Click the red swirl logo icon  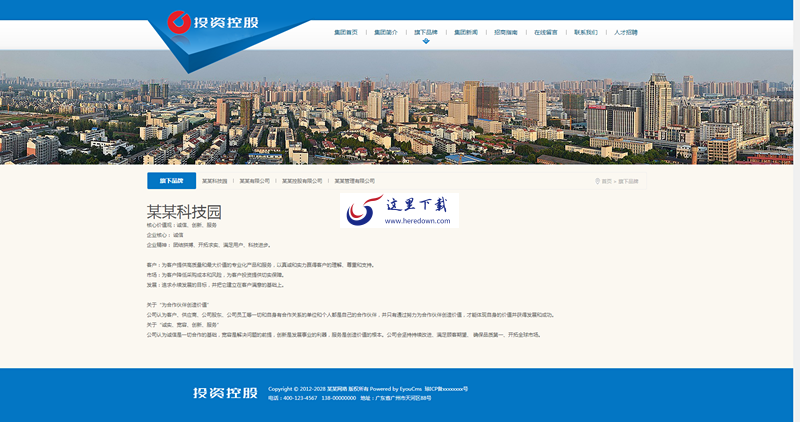(179, 20)
